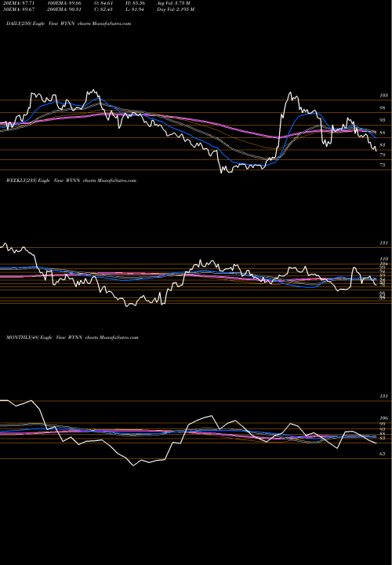Click the 106 price label on the monthly chart
This screenshot has height=565, width=392.
tap(383, 418)
